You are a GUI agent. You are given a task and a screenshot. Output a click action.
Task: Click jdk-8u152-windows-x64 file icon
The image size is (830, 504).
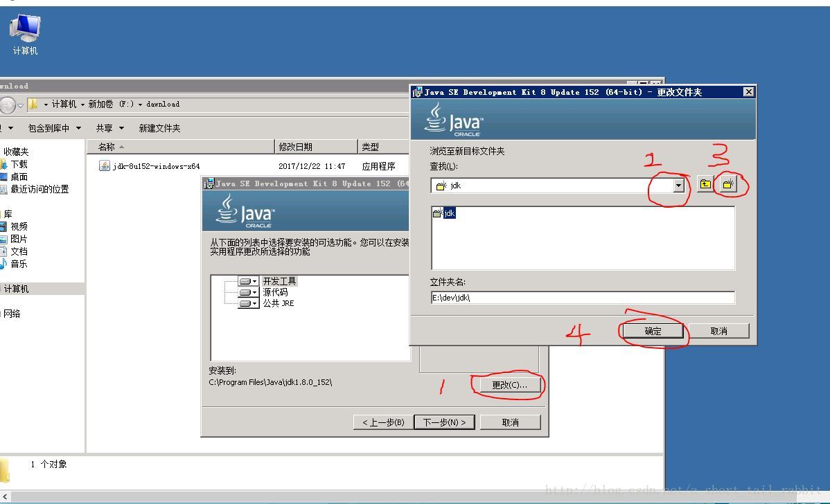pos(105,165)
